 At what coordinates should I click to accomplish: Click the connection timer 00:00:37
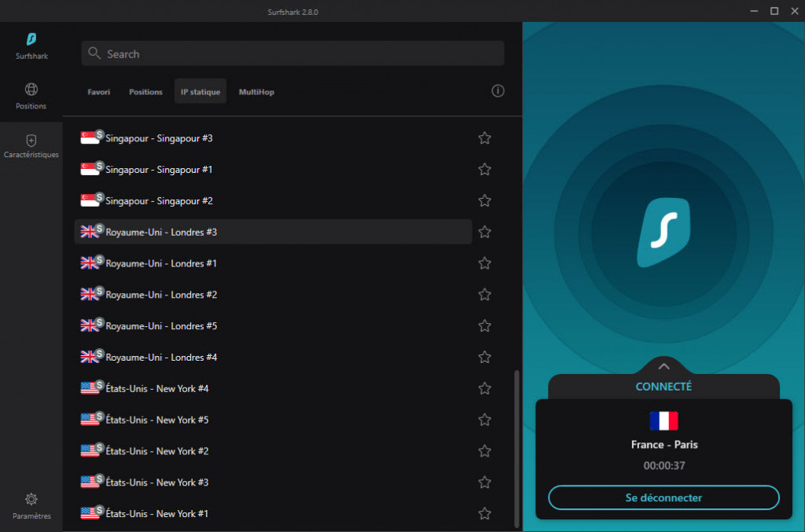(663, 465)
